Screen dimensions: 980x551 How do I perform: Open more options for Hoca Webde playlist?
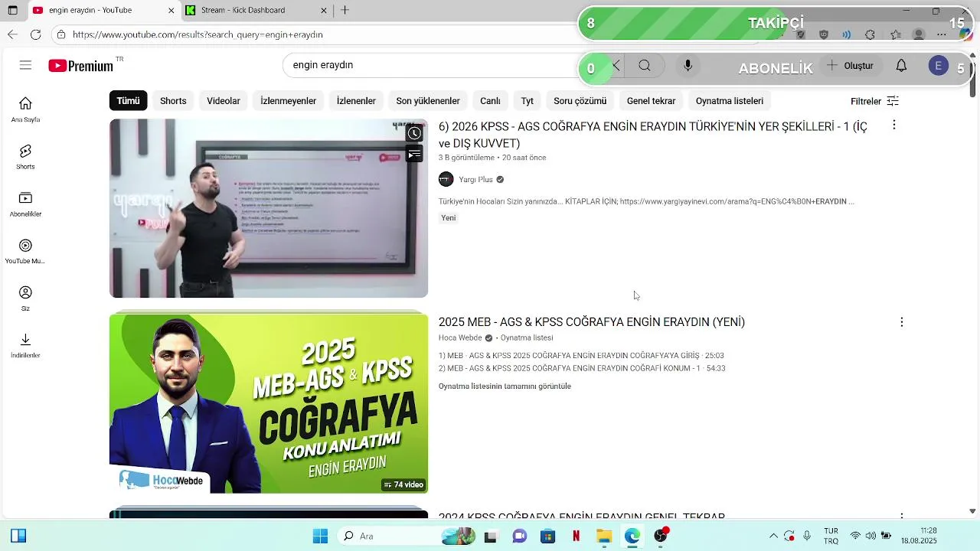coord(901,322)
